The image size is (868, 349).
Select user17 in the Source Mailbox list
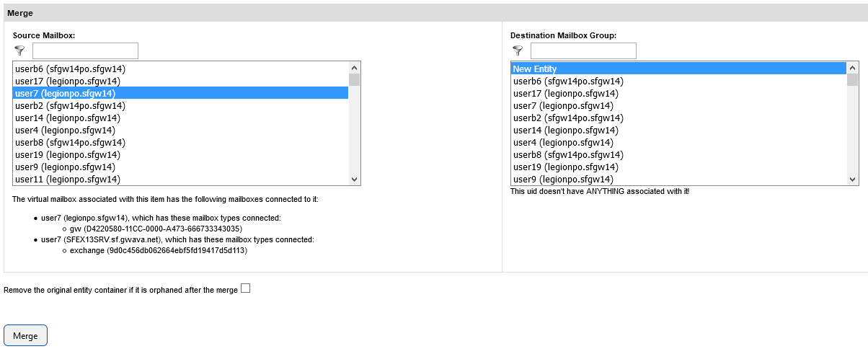(68, 81)
